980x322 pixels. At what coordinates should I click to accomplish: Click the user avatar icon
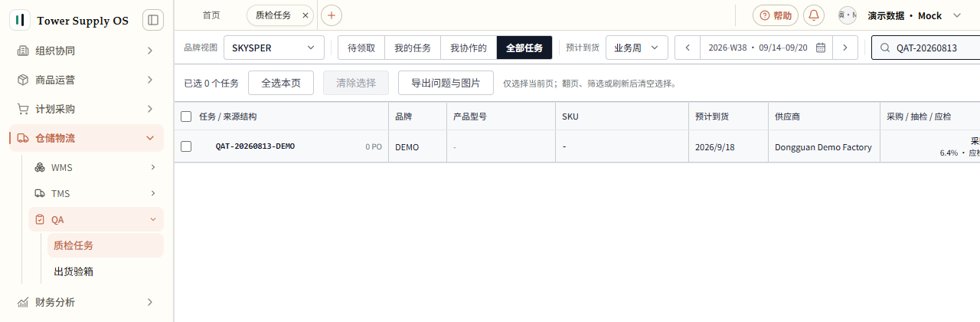[848, 15]
